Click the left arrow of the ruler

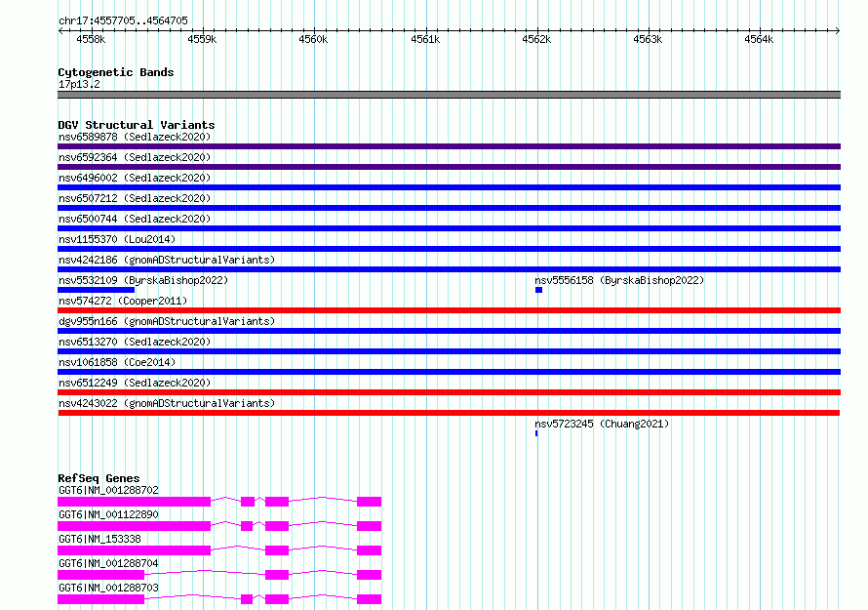60,30
